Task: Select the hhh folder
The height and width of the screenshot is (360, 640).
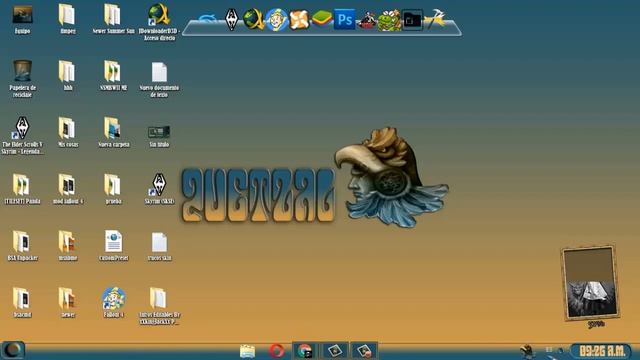Action: tap(67, 71)
